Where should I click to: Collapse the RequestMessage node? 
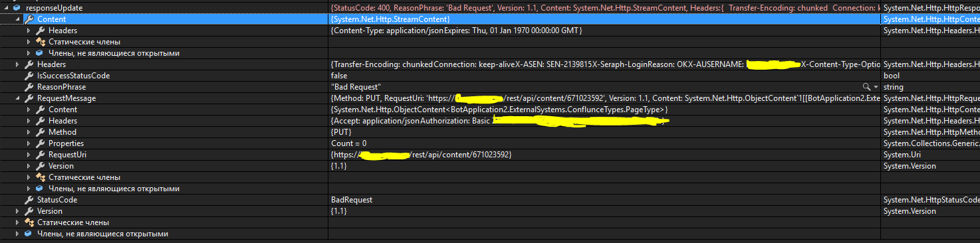tap(17, 98)
